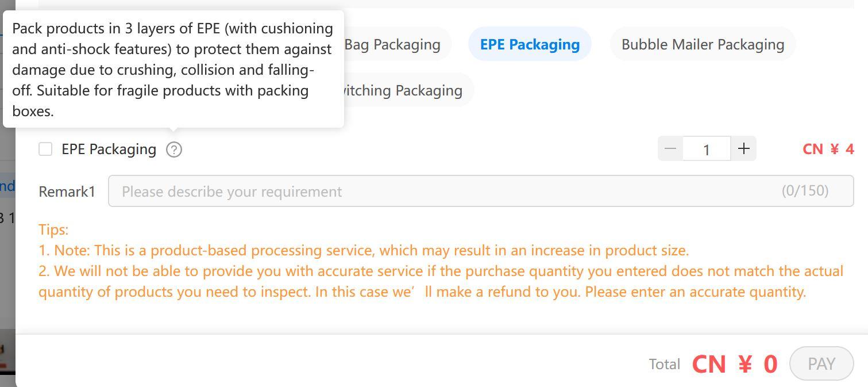Tick the EPE Packaging checkbox
The height and width of the screenshot is (387, 868).
(x=45, y=149)
